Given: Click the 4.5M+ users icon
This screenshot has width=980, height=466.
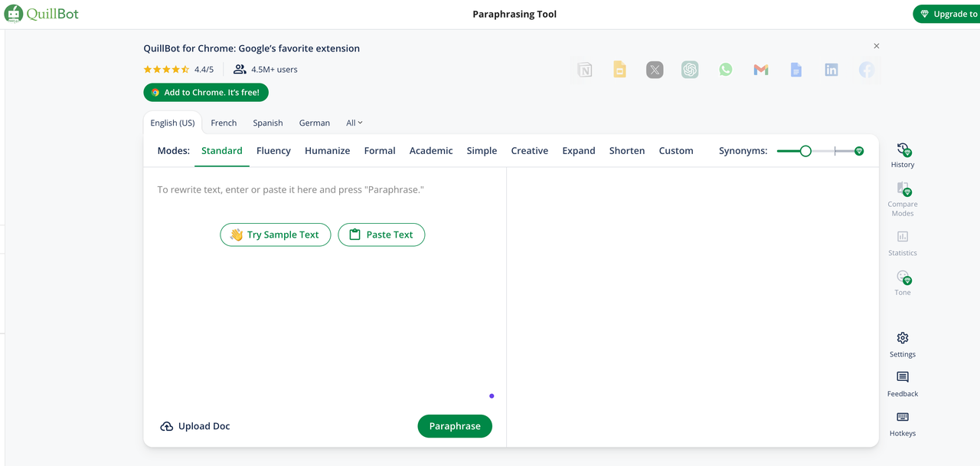Looking at the screenshot, I should point(240,69).
